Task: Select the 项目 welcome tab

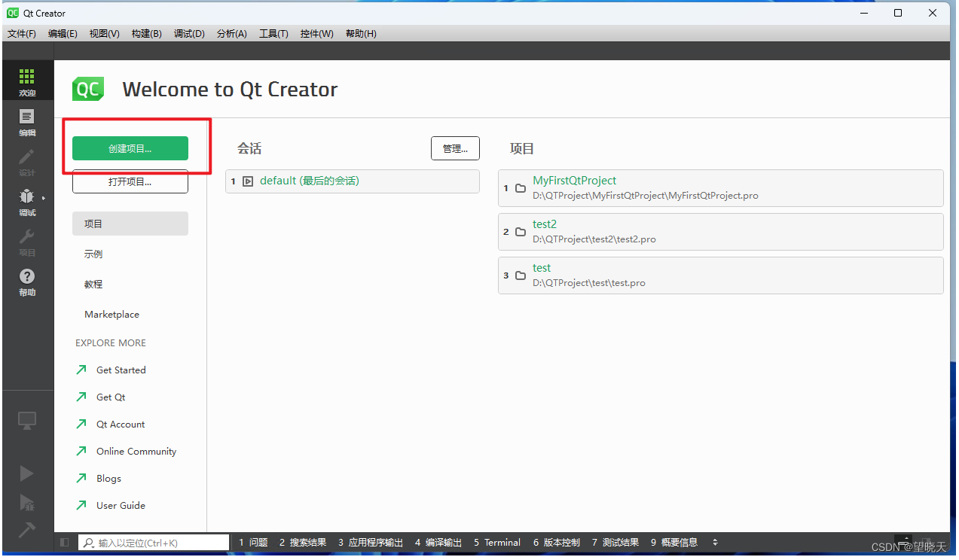Action: tap(130, 224)
